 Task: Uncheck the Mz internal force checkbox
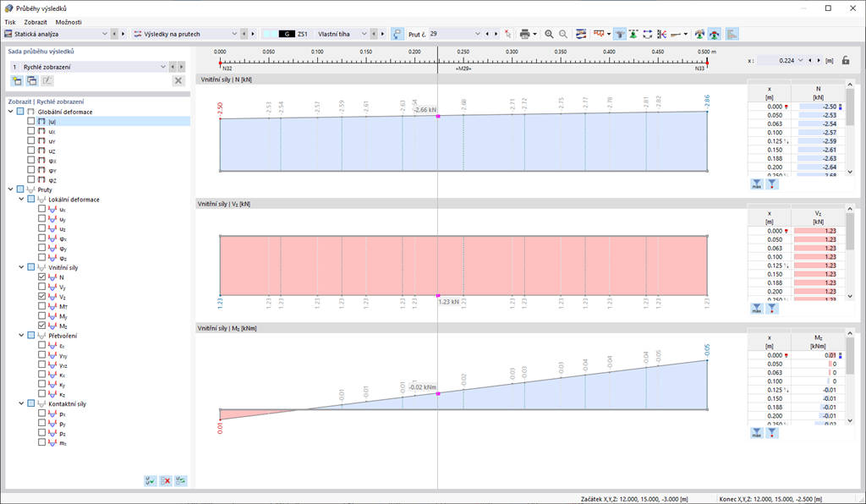[x=42, y=326]
